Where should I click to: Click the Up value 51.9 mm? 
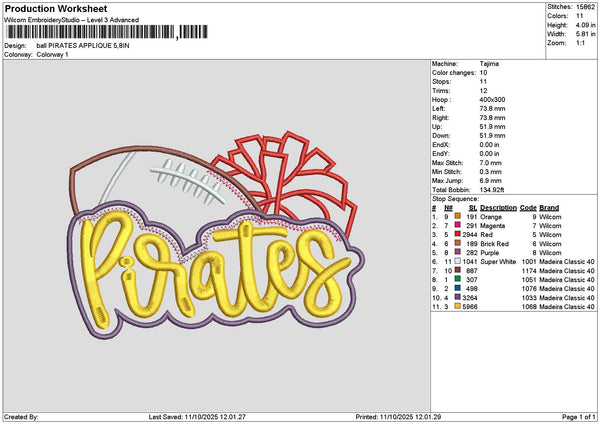(492, 127)
